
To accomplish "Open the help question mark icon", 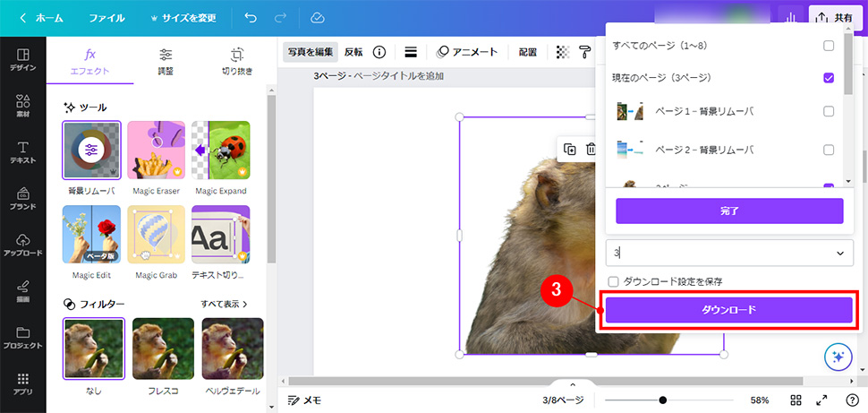I will coord(852,400).
